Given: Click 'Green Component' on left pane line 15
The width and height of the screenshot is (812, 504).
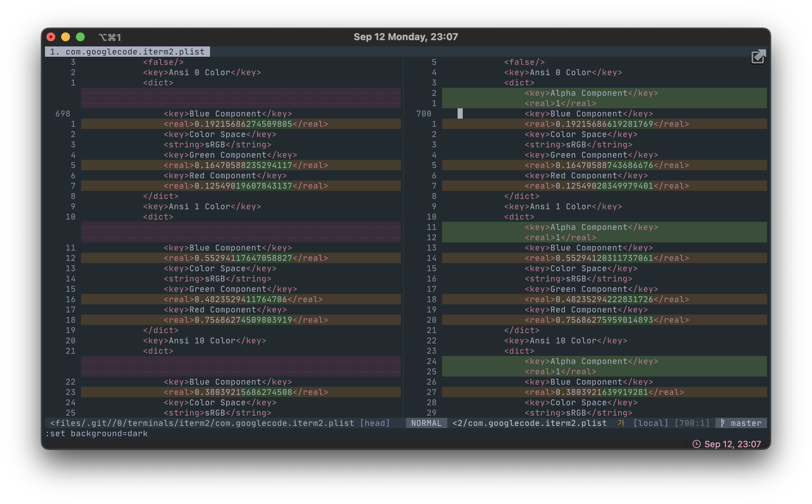Looking at the screenshot, I should point(228,289).
